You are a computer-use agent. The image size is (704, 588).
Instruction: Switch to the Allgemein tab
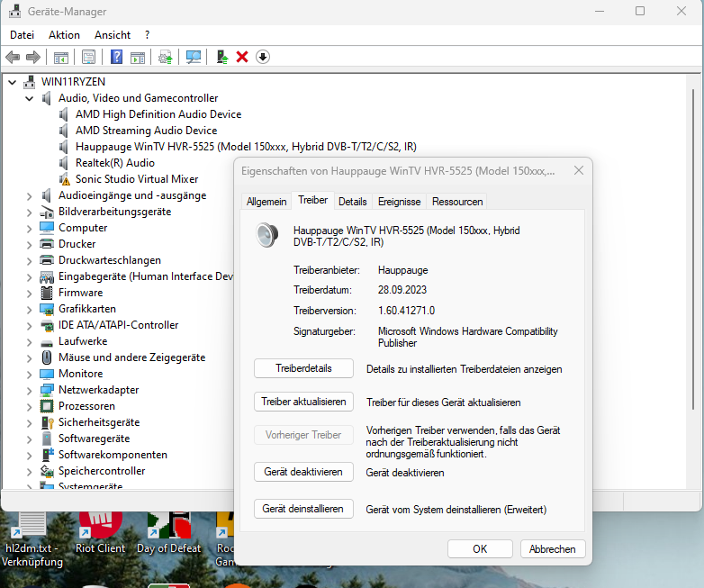point(266,202)
